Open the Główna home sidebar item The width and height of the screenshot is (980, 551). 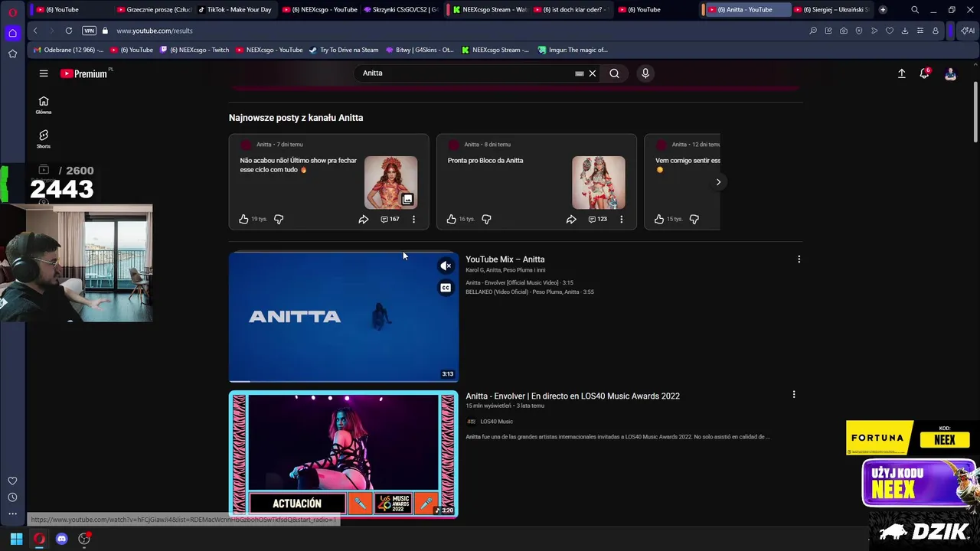[x=44, y=105]
